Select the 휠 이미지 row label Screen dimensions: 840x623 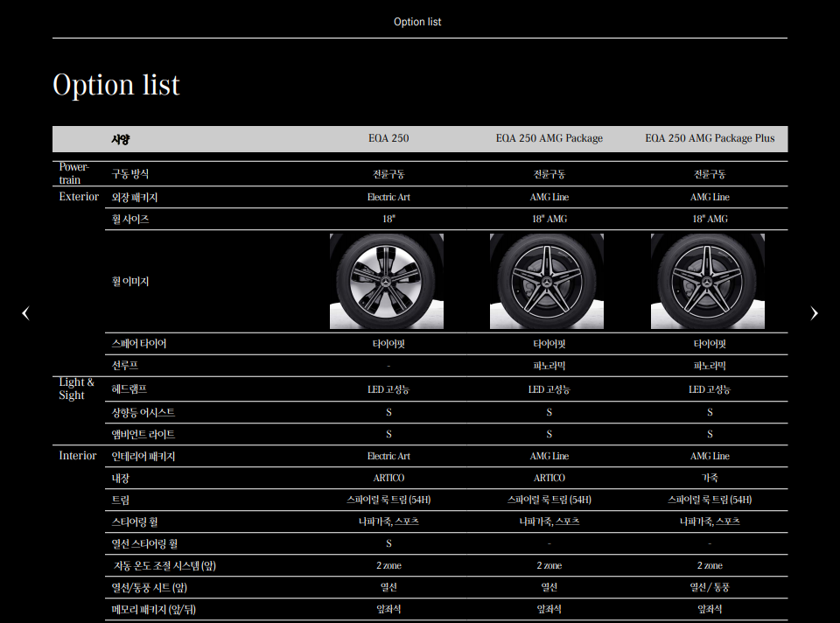click(130, 281)
